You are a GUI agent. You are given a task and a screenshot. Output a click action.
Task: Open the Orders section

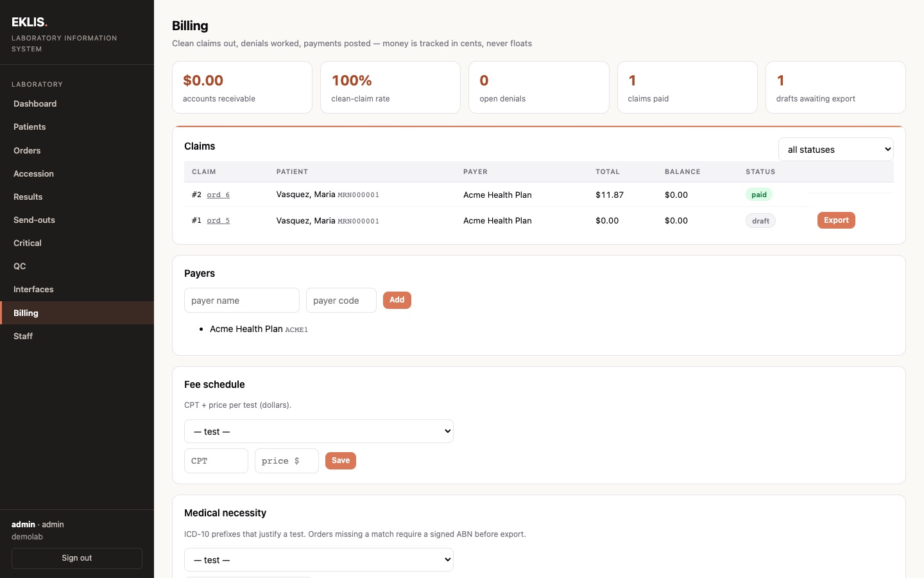[77, 150]
